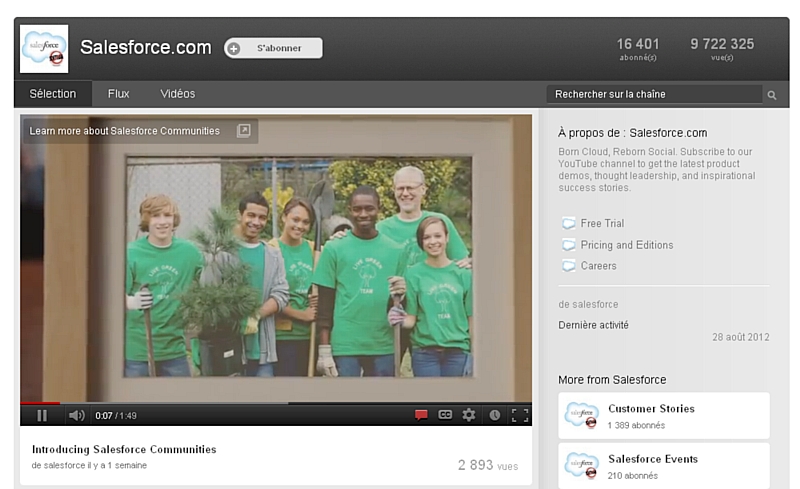The width and height of the screenshot is (800, 489).
Task: Click '210 abonnés' under Salesforce Events
Action: click(633, 475)
